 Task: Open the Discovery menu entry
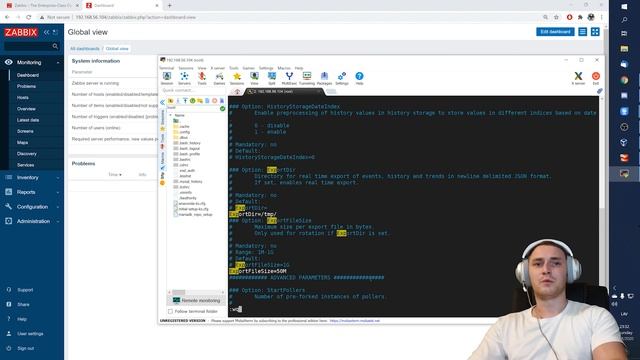point(27,154)
